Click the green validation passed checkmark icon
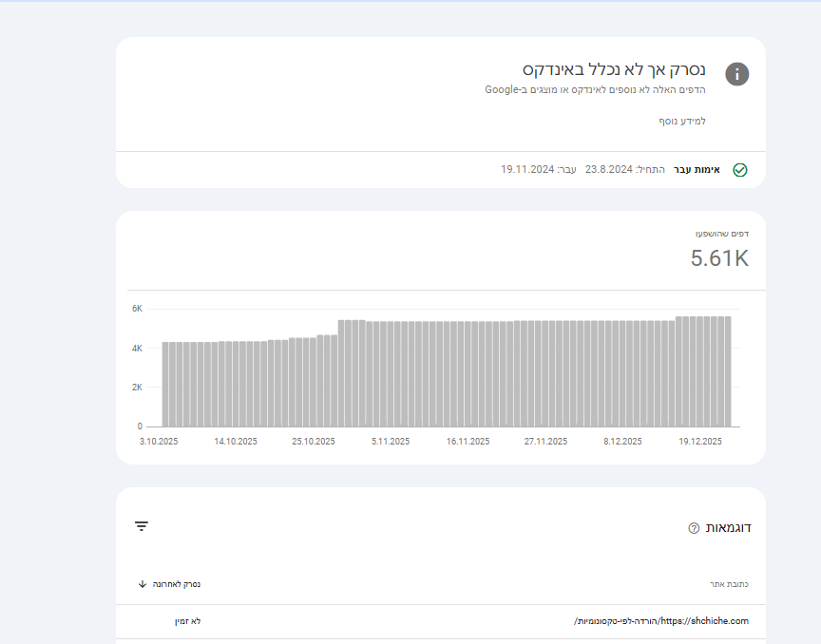This screenshot has width=821, height=644. coord(740,170)
